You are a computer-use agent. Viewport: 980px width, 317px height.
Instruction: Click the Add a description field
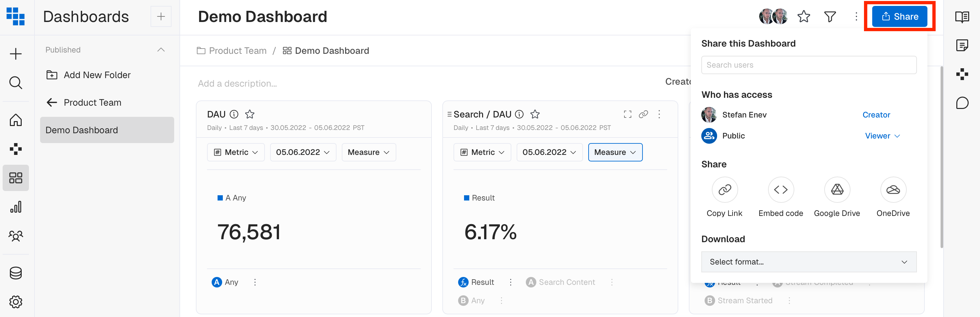pyautogui.click(x=237, y=83)
